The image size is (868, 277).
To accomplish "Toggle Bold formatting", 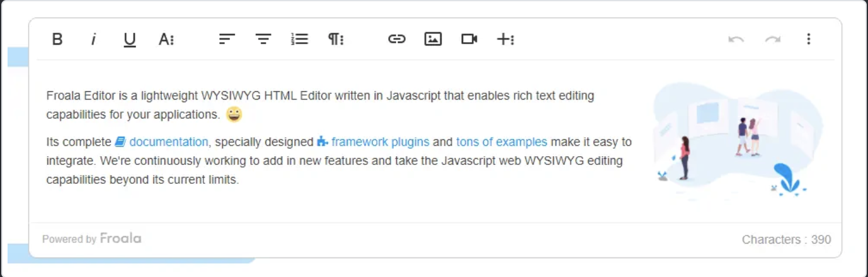I will (x=57, y=39).
